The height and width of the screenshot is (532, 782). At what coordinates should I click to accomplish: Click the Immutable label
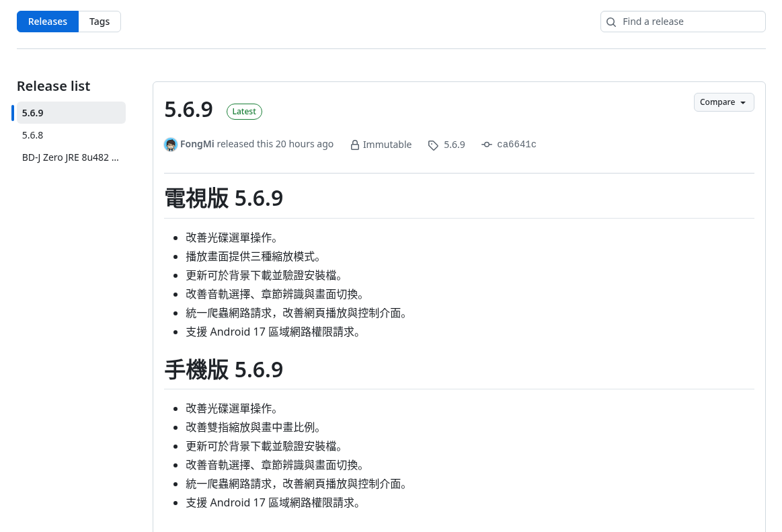[387, 145]
